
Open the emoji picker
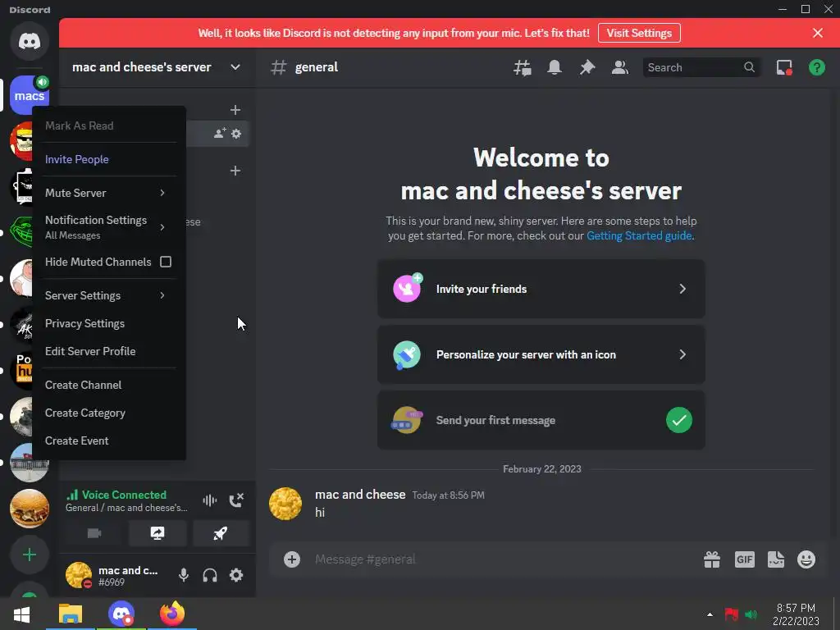click(x=806, y=559)
